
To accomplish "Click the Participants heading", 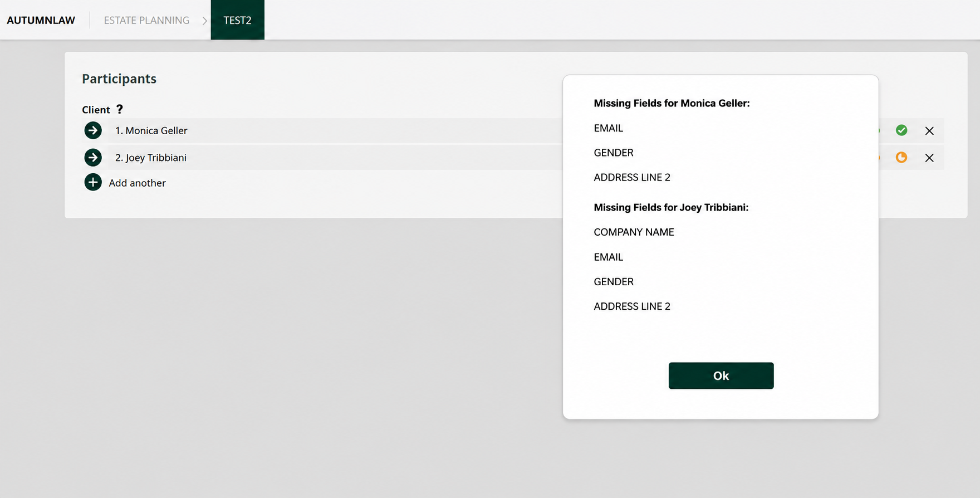I will pos(119,79).
